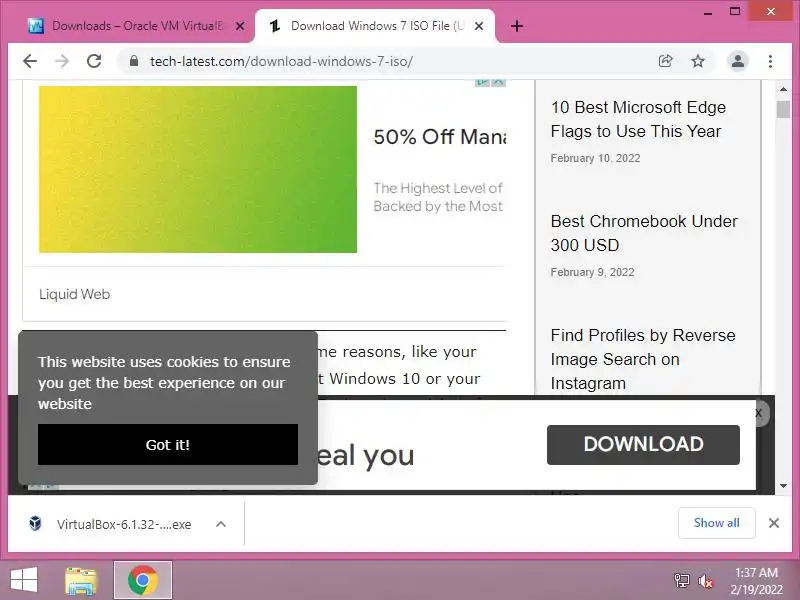Click the 50% Off ad headline
The width and height of the screenshot is (800, 600).
tap(440, 137)
